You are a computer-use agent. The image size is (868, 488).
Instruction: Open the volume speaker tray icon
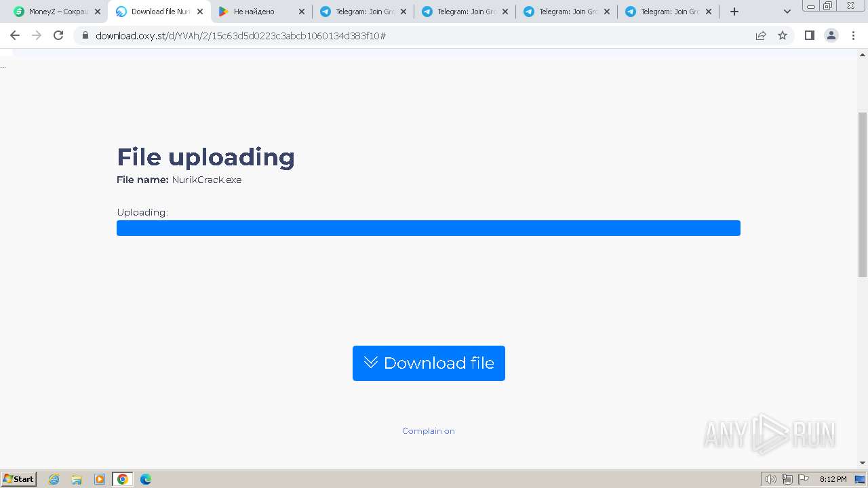(771, 479)
